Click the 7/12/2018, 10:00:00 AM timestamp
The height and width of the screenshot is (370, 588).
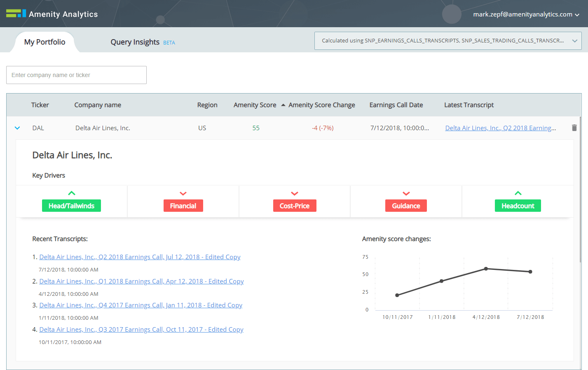(x=68, y=270)
